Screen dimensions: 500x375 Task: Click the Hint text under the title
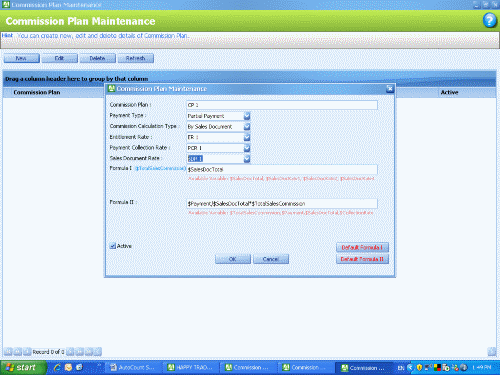point(95,35)
